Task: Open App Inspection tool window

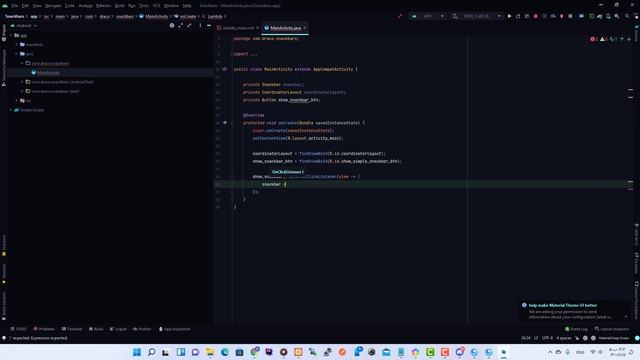Action: click(174, 329)
